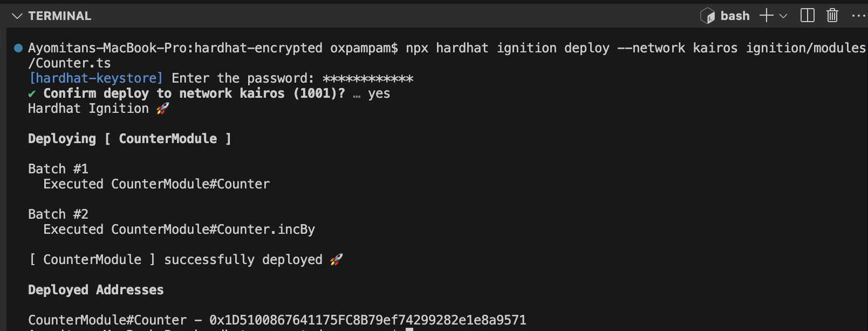Image resolution: width=868 pixels, height=331 pixels.
Task: Focus the bash terminal instance label
Action: coord(735,16)
